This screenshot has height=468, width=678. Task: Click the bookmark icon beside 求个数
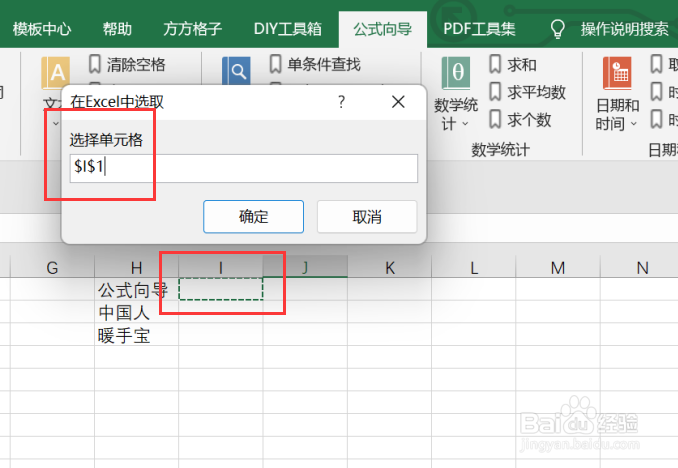click(495, 119)
